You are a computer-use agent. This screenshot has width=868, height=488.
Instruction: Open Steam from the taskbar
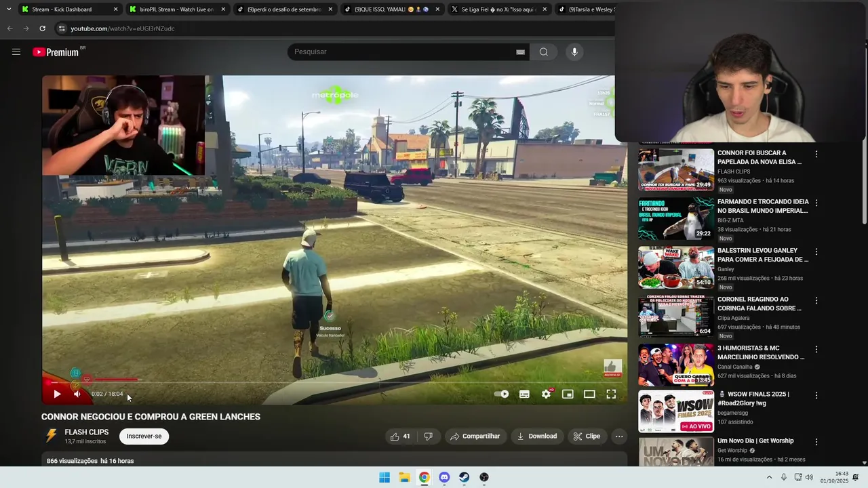pos(464,477)
